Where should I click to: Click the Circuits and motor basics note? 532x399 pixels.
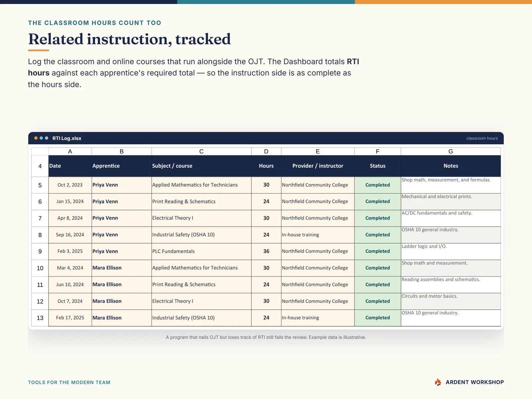pyautogui.click(x=451, y=301)
